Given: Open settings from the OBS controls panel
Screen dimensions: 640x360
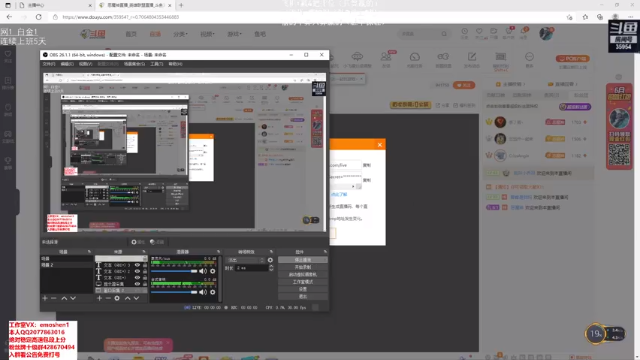Looking at the screenshot, I should (302, 289).
